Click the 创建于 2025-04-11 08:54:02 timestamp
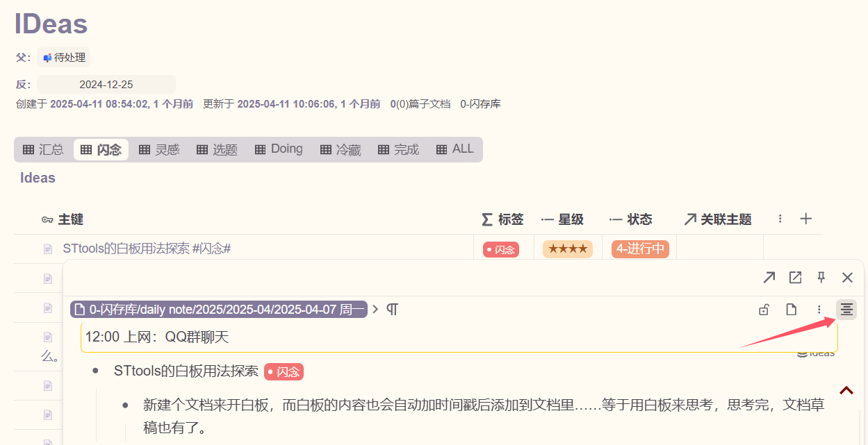The width and height of the screenshot is (868, 445). click(x=104, y=104)
